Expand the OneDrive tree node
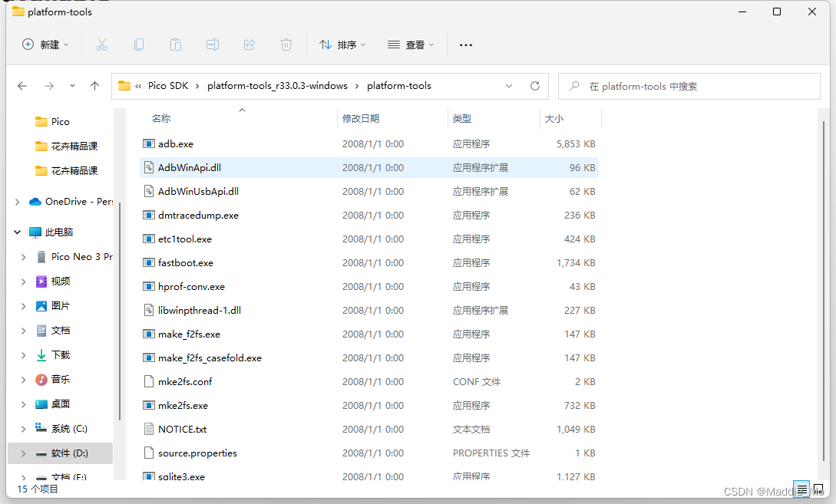This screenshot has width=836, height=504. click(x=17, y=202)
